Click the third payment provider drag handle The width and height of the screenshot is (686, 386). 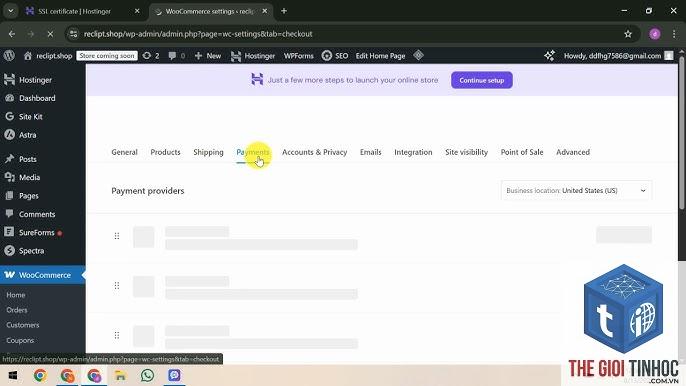pyautogui.click(x=117, y=335)
